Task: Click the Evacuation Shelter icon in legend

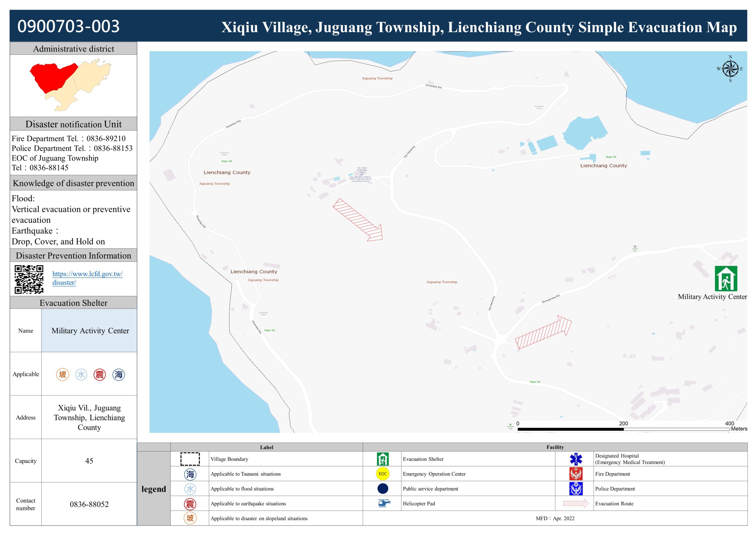Action: [383, 459]
